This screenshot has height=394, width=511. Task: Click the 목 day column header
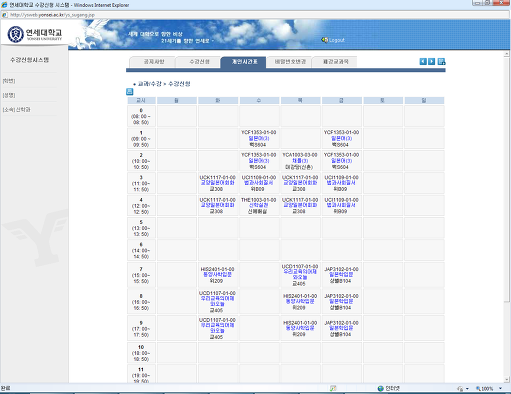point(300,100)
